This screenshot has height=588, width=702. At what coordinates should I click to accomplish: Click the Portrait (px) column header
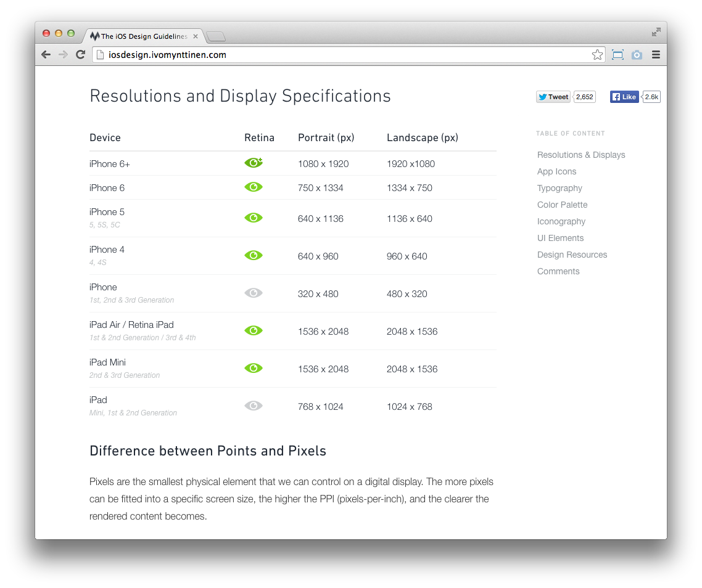[326, 137]
